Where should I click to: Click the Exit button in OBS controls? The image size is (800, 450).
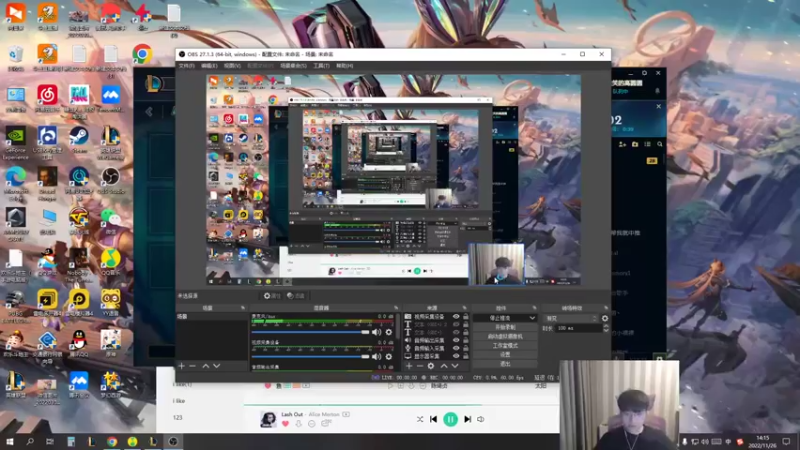coord(505,364)
